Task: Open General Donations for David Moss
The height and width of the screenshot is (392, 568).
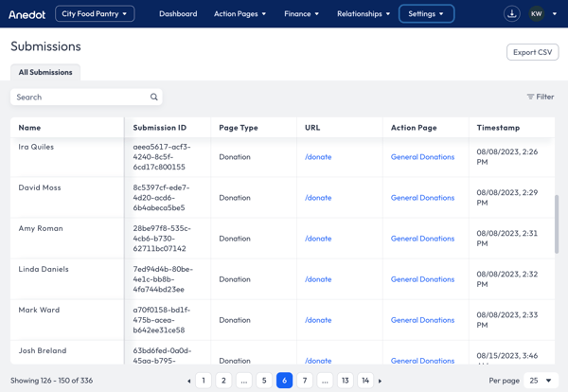Action: (422, 198)
